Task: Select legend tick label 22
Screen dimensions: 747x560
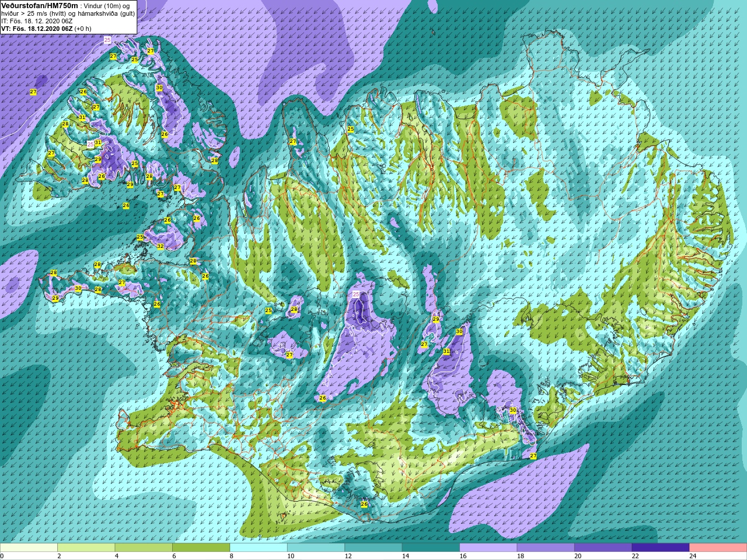Action: click(636, 556)
